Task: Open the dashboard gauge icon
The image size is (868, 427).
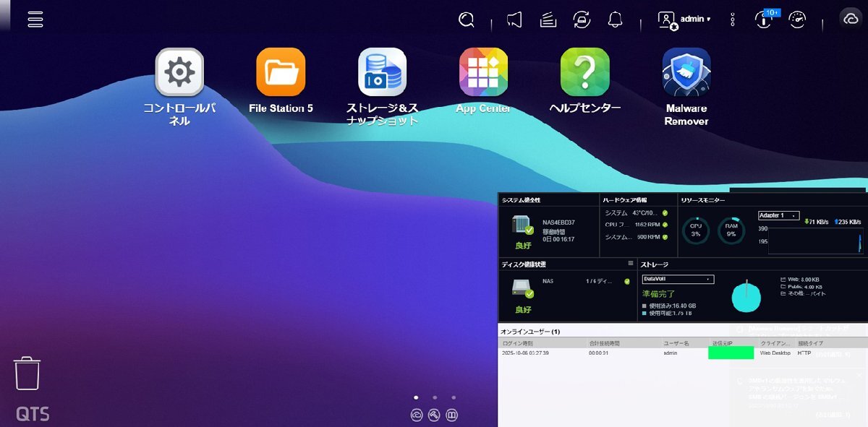Action: [x=797, y=20]
